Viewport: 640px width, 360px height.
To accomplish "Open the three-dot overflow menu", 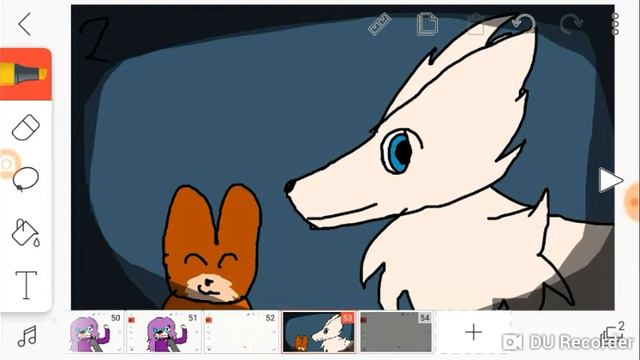I will (x=615, y=24).
